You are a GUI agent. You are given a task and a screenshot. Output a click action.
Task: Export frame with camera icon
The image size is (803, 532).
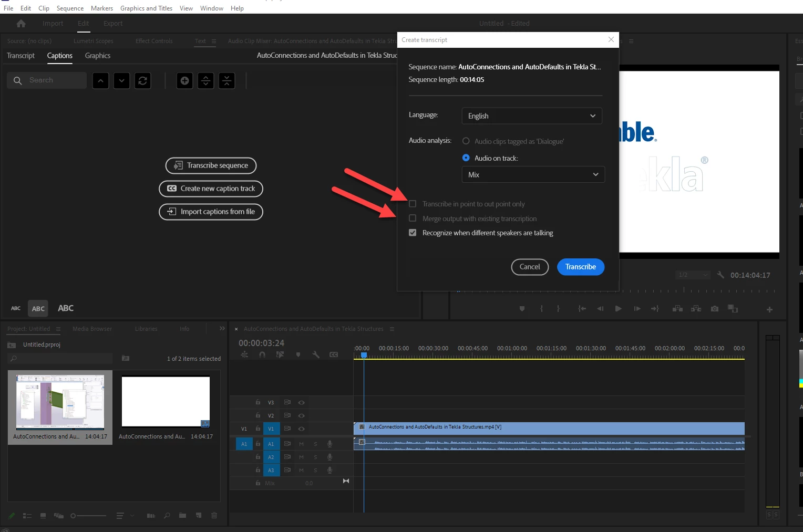pos(715,309)
